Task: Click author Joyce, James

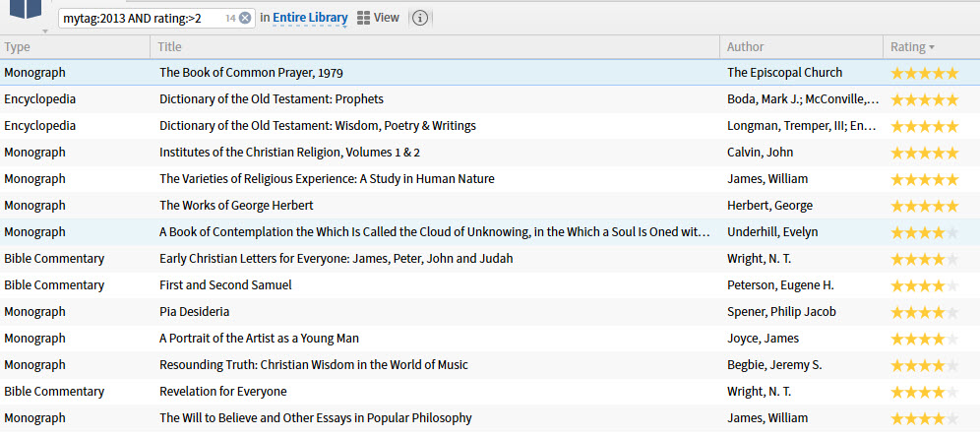Action: (764, 339)
